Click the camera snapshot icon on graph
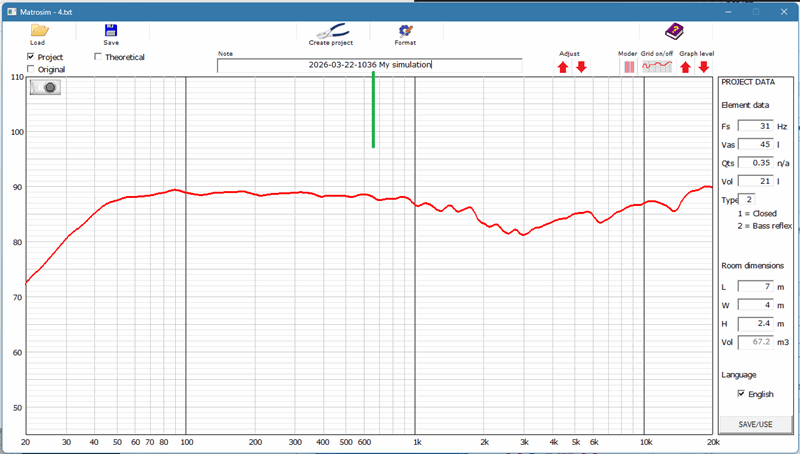This screenshot has height=454, width=800. (45, 87)
